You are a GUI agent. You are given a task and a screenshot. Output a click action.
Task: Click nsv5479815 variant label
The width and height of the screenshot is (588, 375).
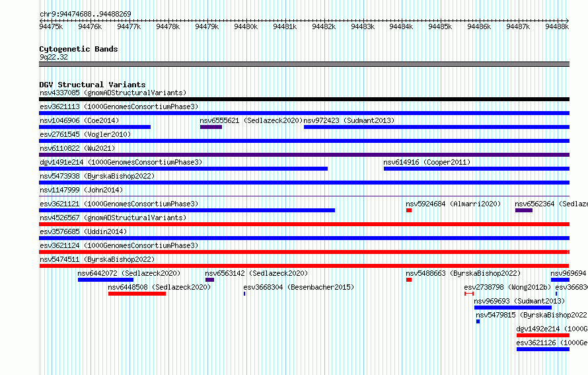(x=532, y=315)
